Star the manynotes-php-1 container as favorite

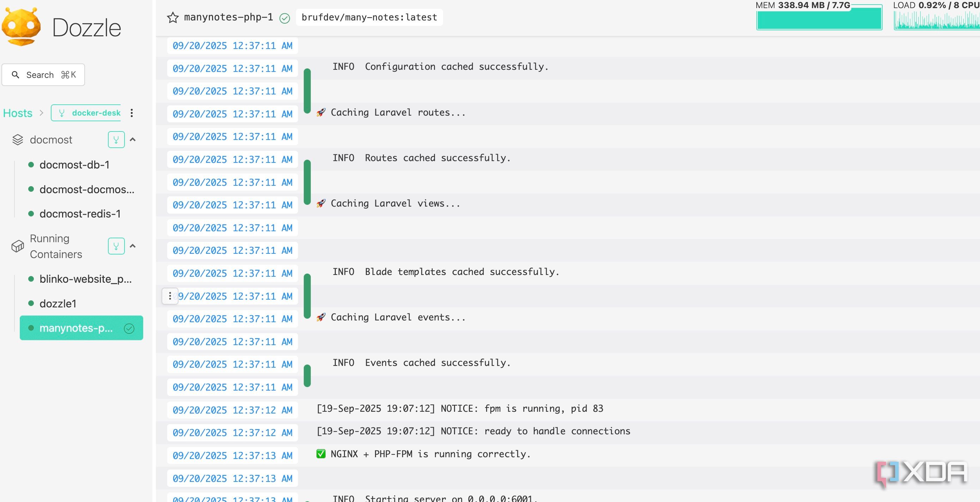173,18
